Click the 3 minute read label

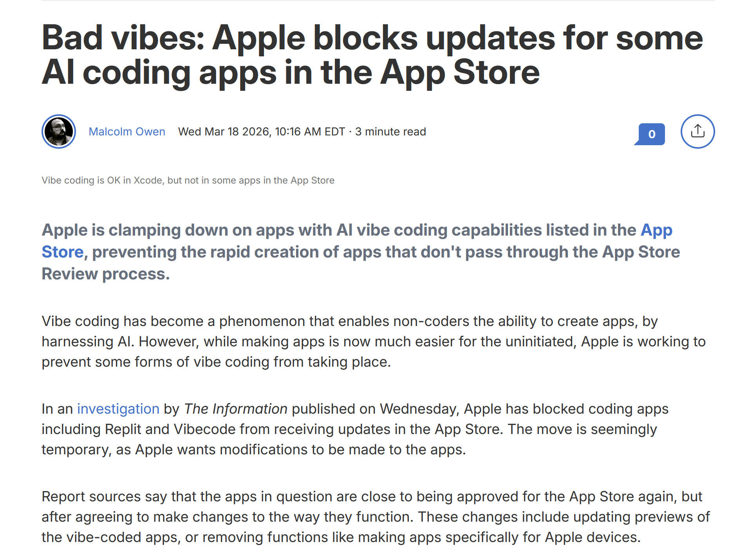pos(390,131)
